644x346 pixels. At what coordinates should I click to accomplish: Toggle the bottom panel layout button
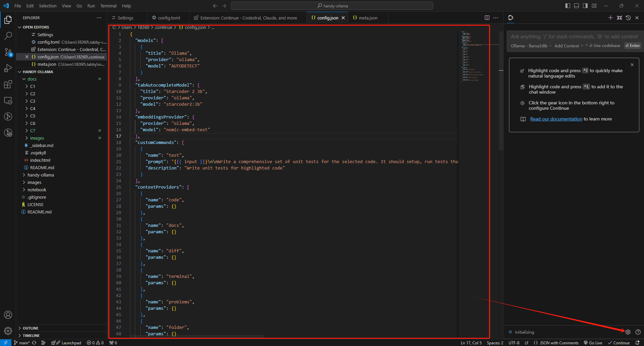pos(577,6)
